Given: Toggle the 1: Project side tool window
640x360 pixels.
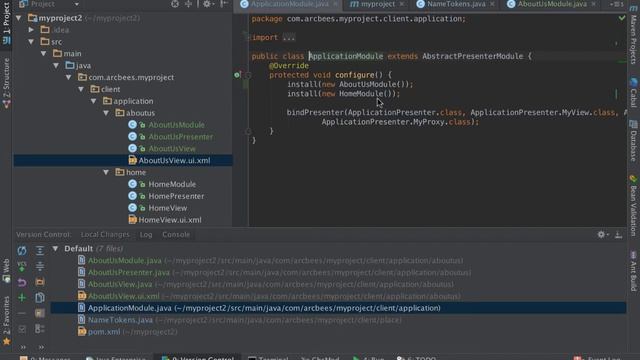Looking at the screenshot, I should pyautogui.click(x=6, y=23).
